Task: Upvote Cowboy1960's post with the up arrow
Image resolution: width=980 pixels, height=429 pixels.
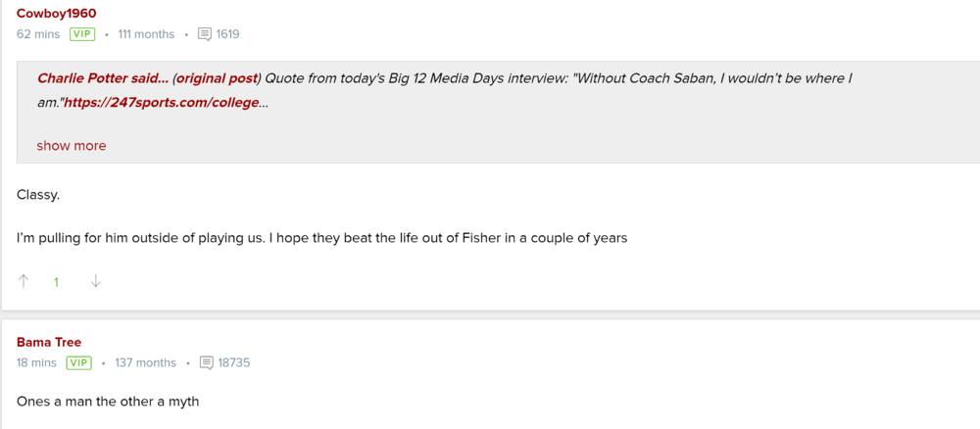Action: (24, 281)
